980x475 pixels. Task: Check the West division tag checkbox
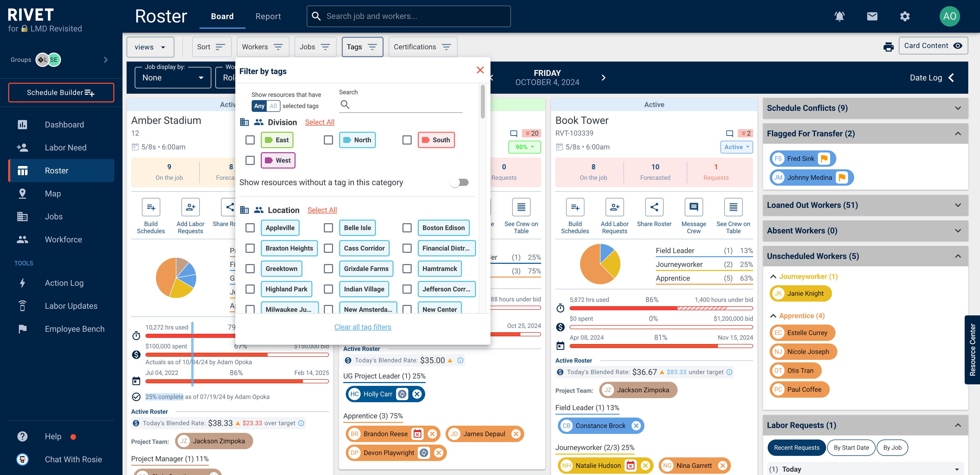(250, 160)
